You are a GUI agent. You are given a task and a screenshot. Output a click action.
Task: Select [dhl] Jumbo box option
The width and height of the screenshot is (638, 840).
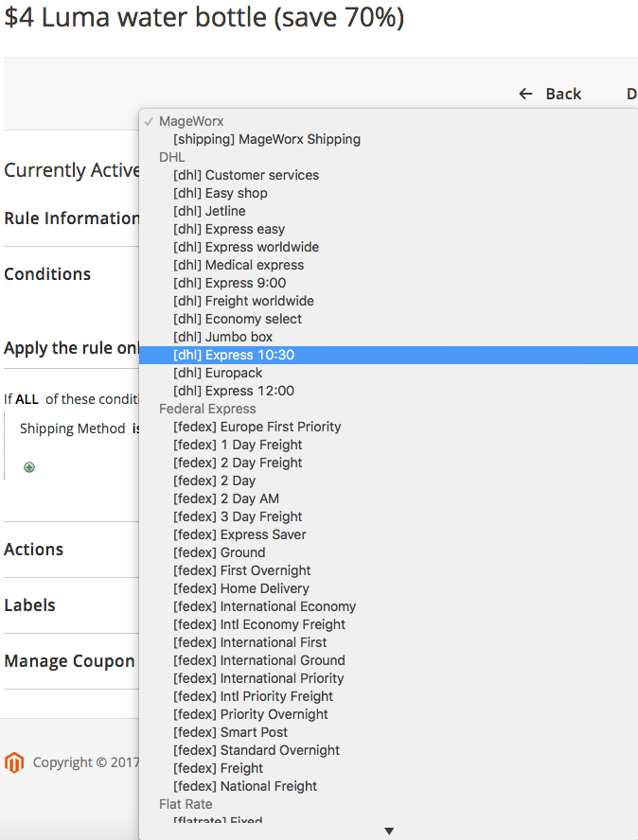click(389, 337)
